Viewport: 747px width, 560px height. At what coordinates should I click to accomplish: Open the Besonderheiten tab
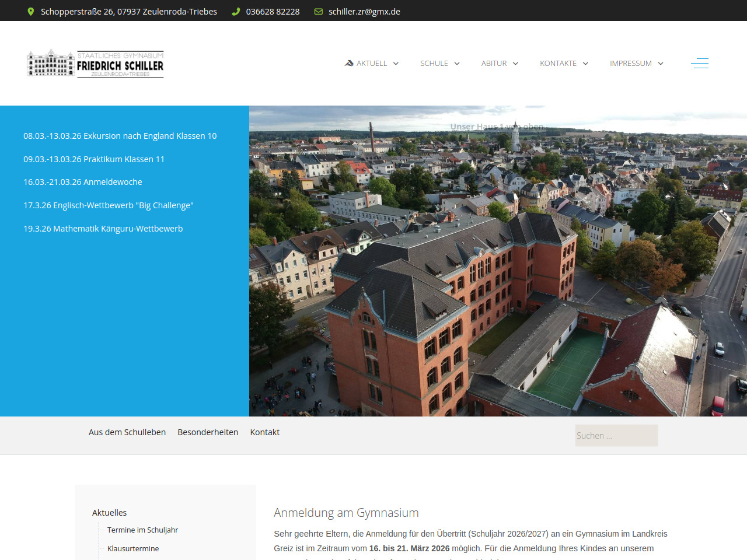208,432
